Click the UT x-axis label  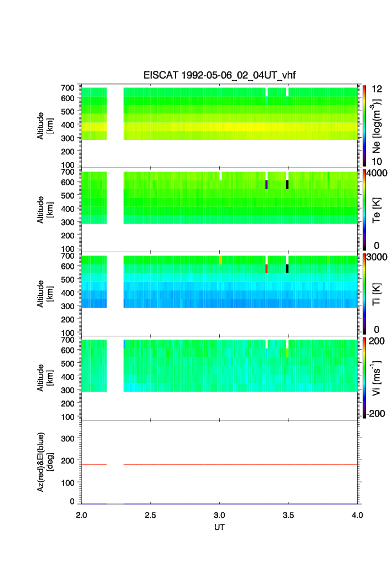click(219, 527)
